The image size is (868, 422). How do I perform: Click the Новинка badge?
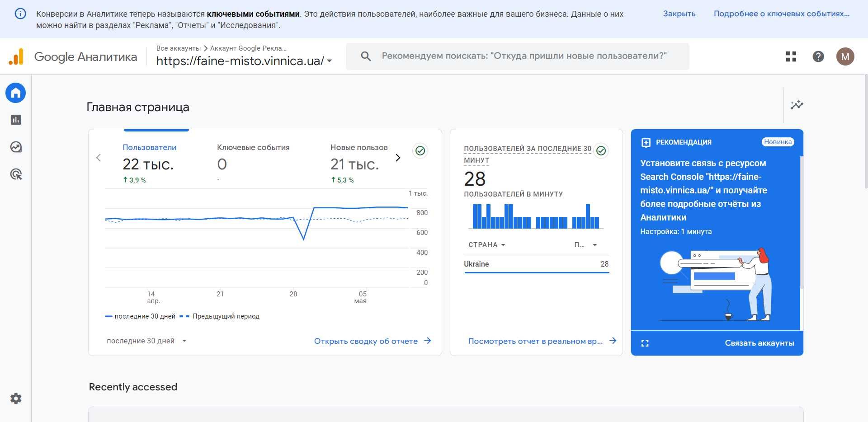(x=778, y=142)
